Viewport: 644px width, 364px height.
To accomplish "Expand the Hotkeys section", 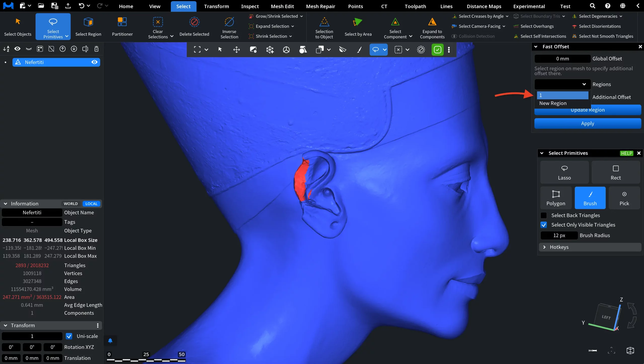I will tap(590, 247).
